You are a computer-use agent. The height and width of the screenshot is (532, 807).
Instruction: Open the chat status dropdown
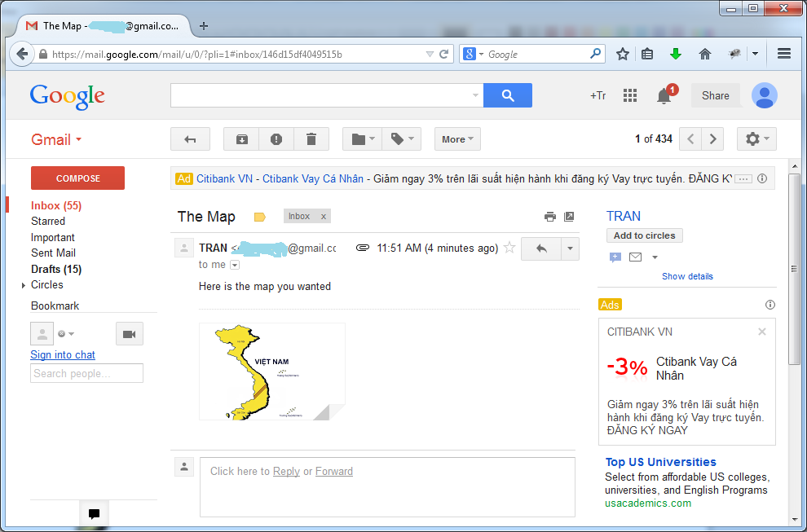click(x=66, y=334)
